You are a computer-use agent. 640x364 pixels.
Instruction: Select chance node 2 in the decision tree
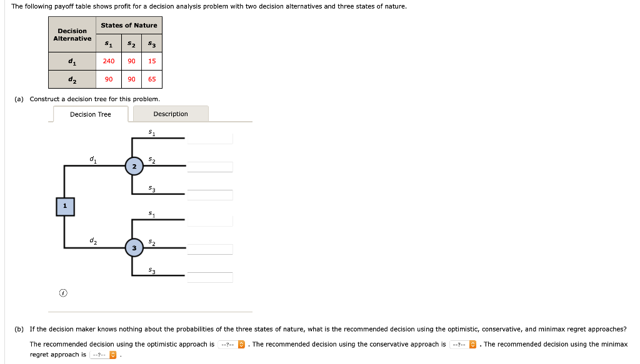click(134, 167)
